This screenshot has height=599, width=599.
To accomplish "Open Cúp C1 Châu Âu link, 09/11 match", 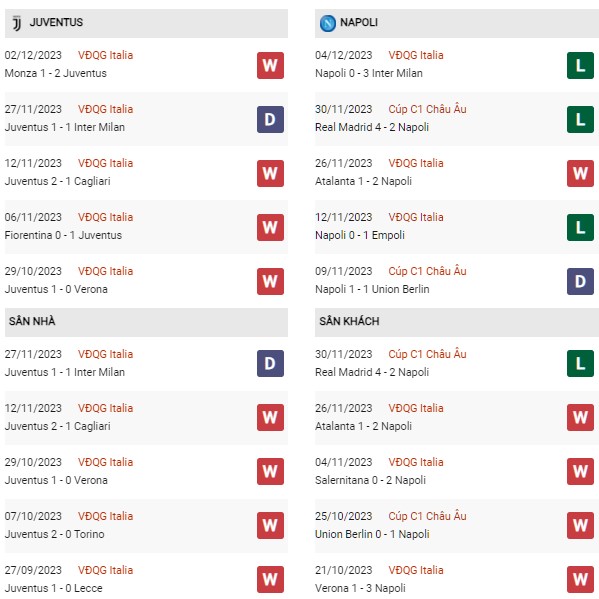I will (427, 271).
